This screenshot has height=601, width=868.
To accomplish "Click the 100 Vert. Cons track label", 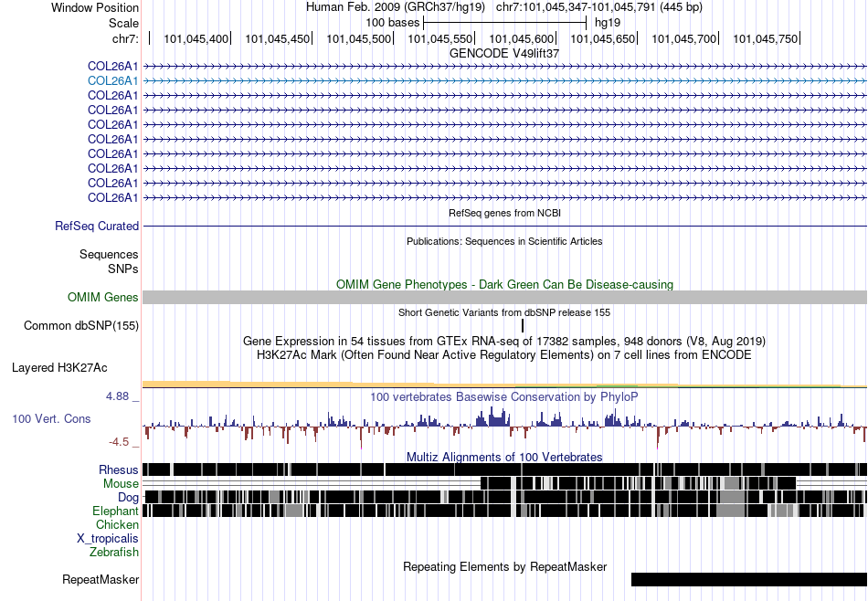I will point(51,418).
